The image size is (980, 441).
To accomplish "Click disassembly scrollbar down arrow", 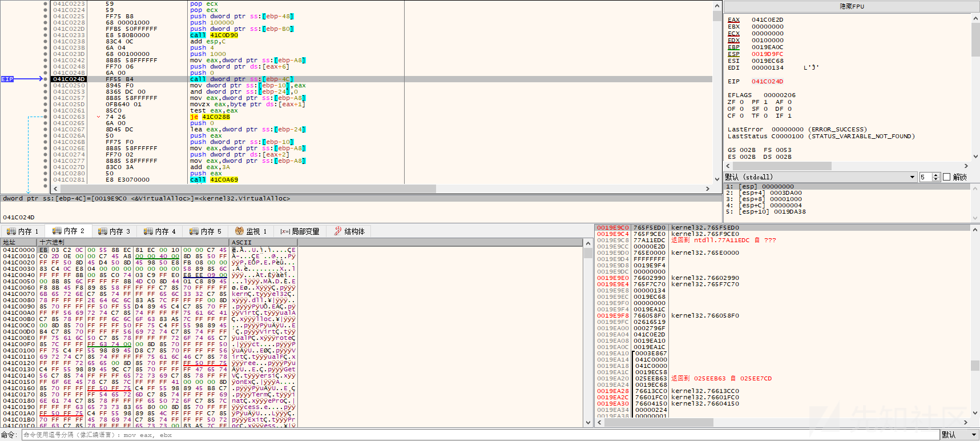I will point(717,179).
